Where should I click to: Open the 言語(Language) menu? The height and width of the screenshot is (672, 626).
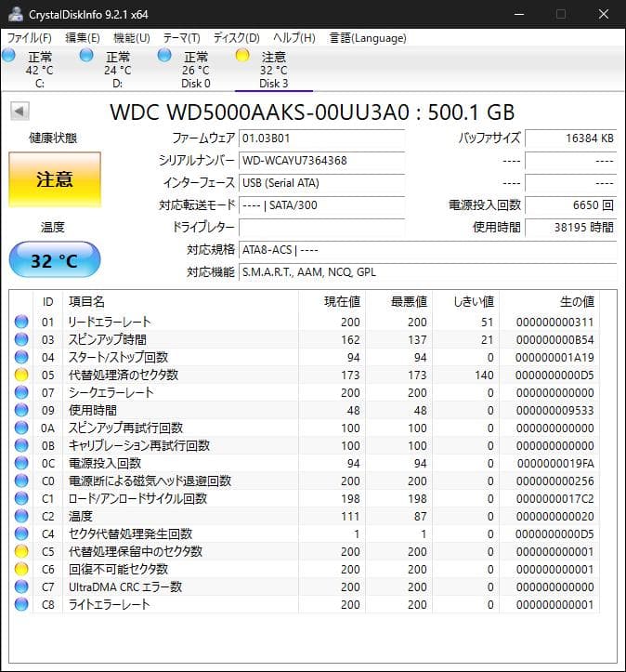point(368,38)
